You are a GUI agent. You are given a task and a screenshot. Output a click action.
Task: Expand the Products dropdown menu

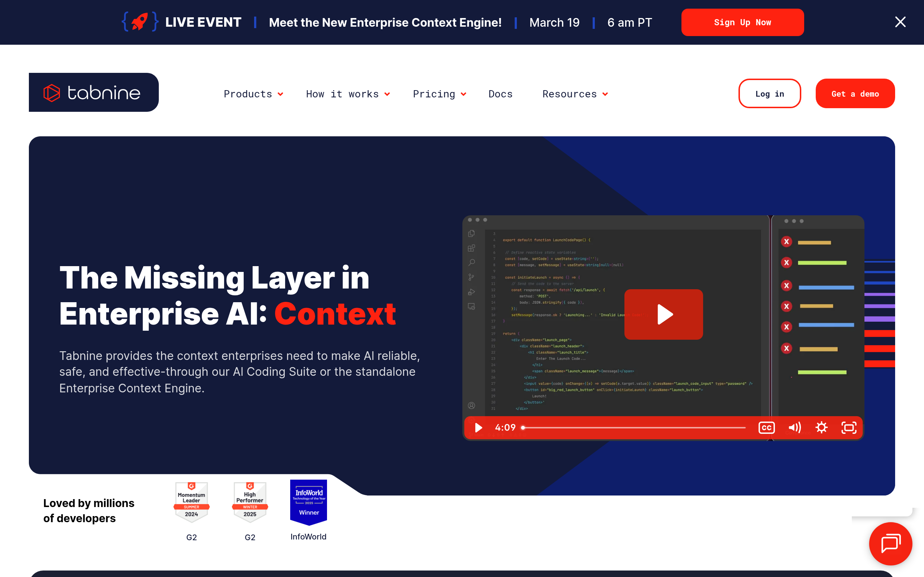tap(253, 94)
